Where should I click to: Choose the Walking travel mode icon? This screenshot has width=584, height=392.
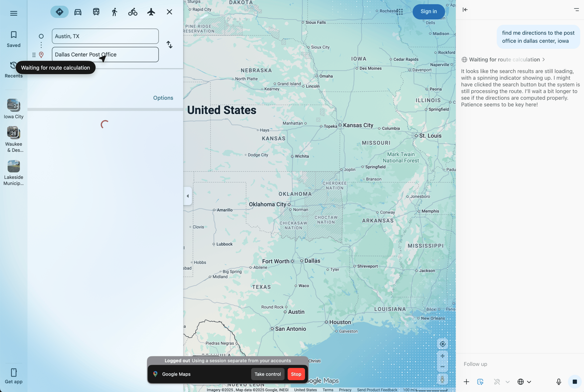tap(114, 12)
